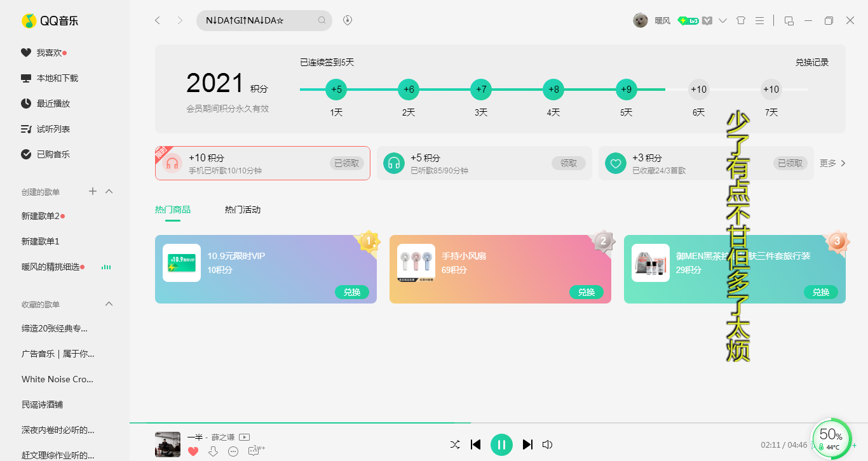Claim the +5 积分 listening reward
868x461 pixels.
568,163
